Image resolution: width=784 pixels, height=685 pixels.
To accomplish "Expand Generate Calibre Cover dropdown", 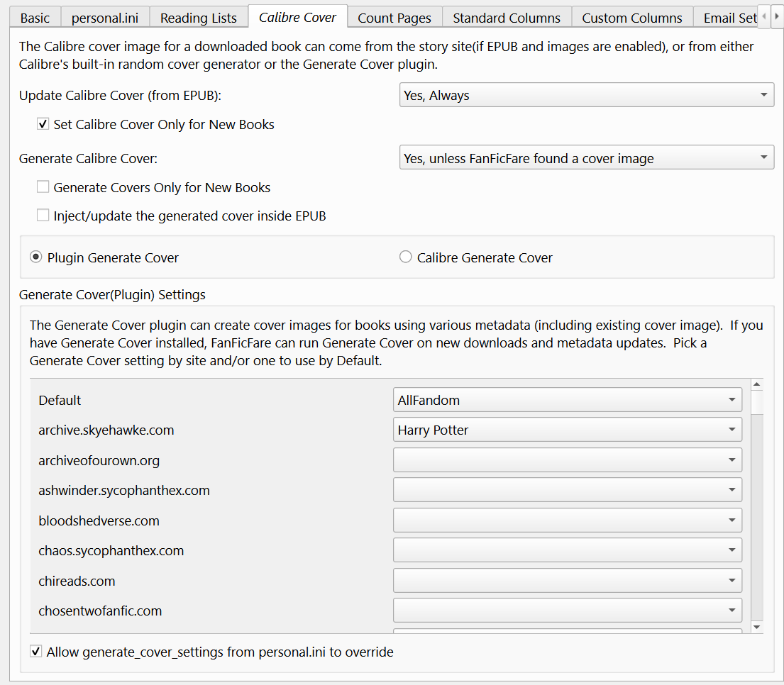I will [x=586, y=158].
